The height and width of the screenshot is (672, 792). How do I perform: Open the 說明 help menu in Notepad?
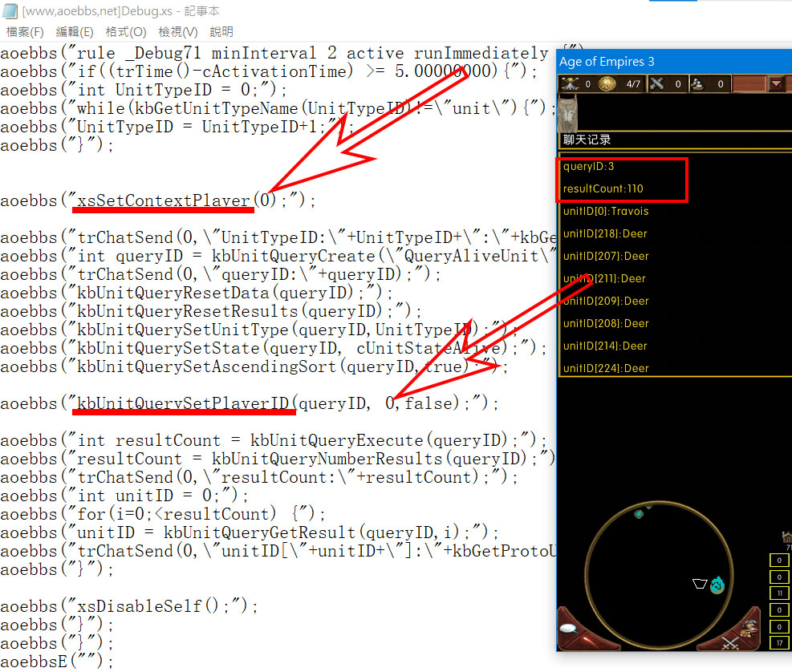tap(221, 32)
